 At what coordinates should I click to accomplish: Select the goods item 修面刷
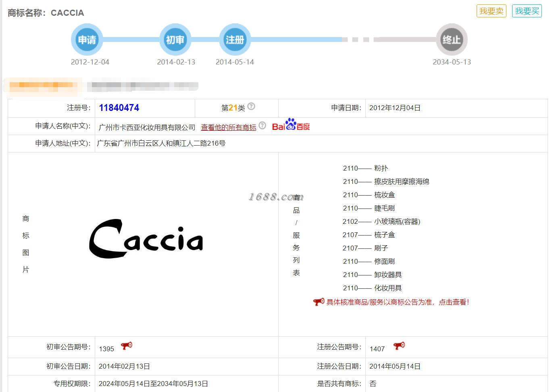tap(385, 261)
